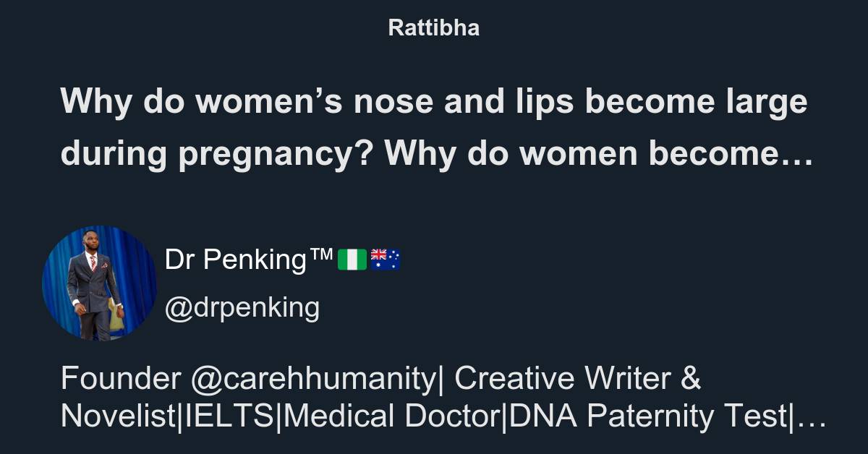Screen dimensions: 868x454
Task: Click "Novelist" in the bio
Action: pos(118,416)
